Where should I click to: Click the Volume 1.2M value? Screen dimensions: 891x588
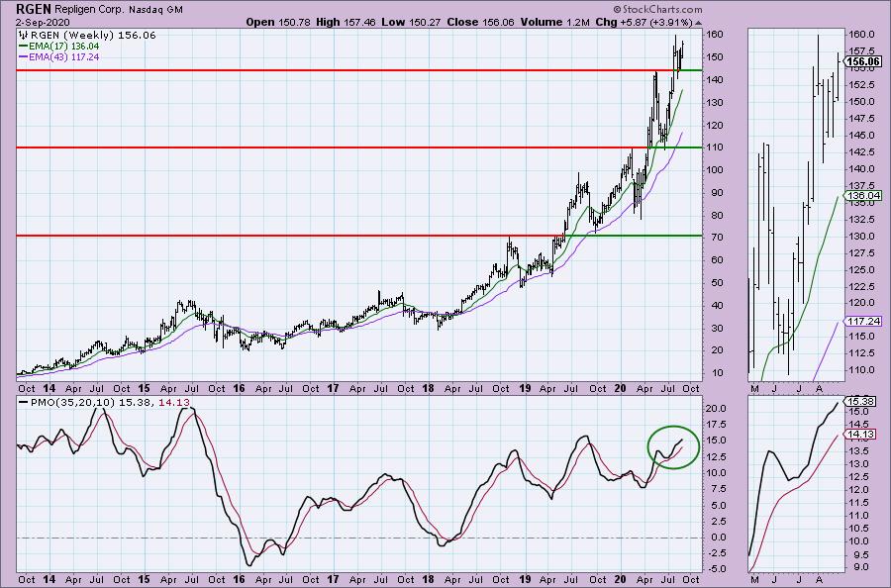point(554,22)
